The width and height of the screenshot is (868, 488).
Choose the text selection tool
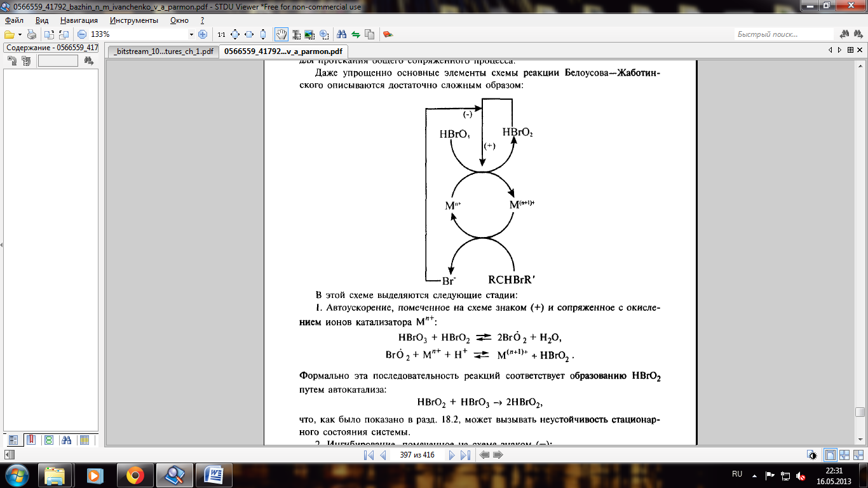(296, 34)
